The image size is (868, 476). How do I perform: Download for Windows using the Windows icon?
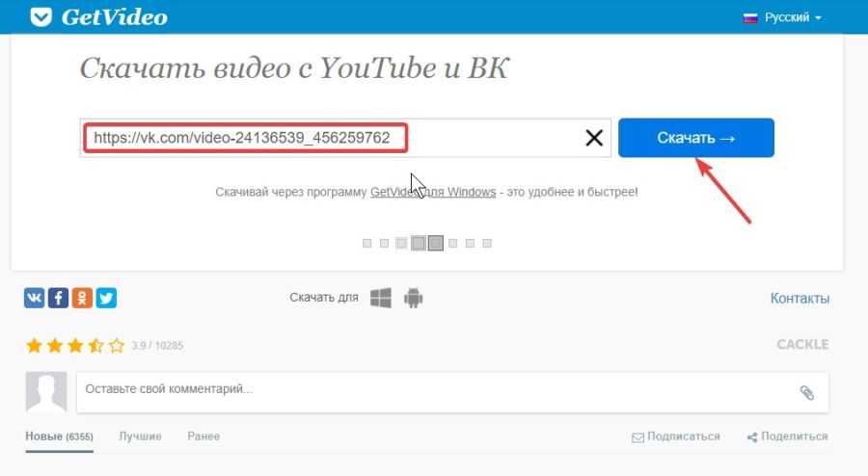point(381,298)
